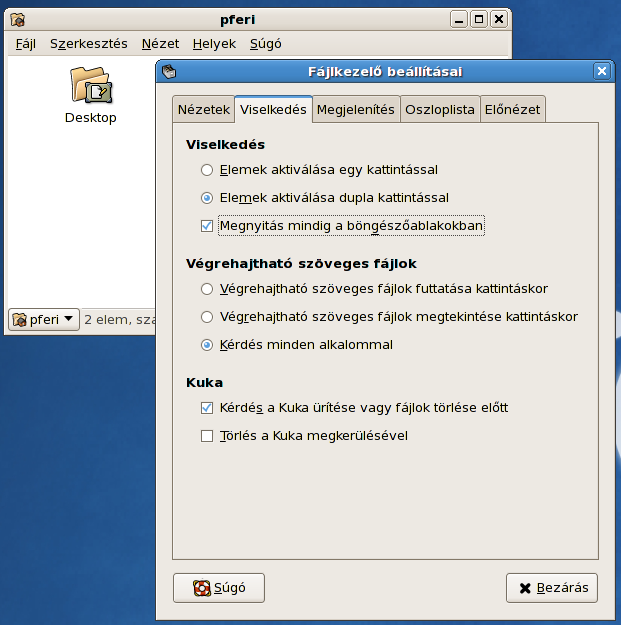
Task: Toggle Kérdés a Kuka ürítése checkbox
Action: tap(207, 408)
